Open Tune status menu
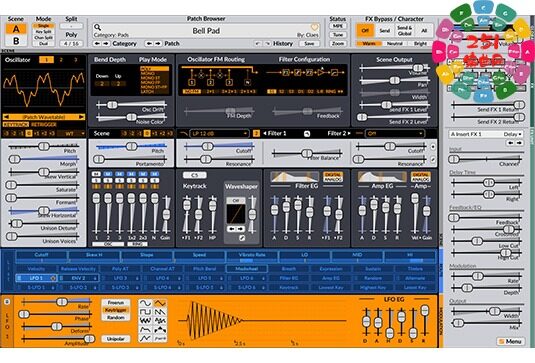This screenshot has width=535, height=363. click(338, 35)
